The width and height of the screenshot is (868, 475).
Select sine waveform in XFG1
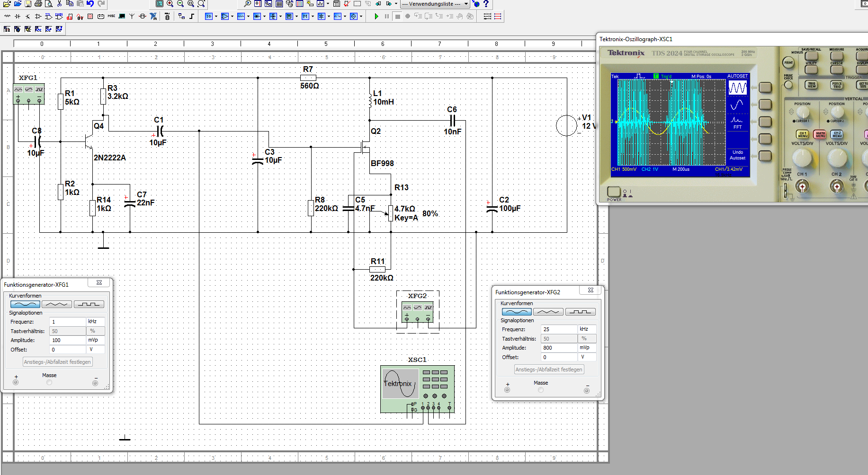click(x=25, y=304)
